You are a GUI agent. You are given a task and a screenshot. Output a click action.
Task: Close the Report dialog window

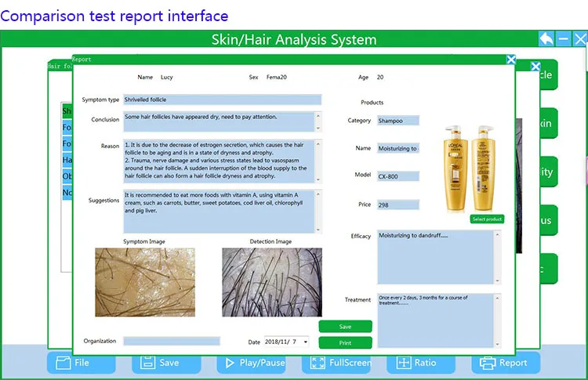click(x=511, y=59)
